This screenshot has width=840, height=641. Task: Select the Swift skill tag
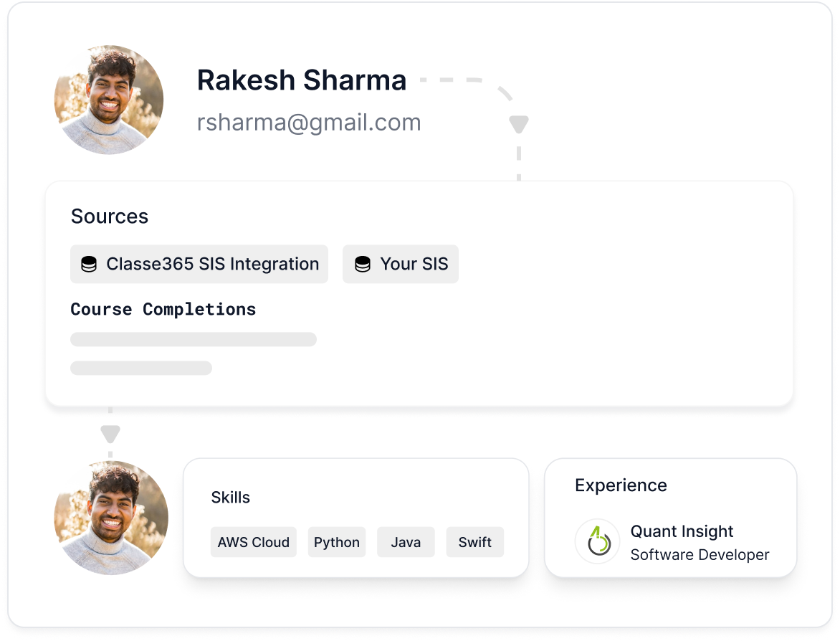click(475, 542)
